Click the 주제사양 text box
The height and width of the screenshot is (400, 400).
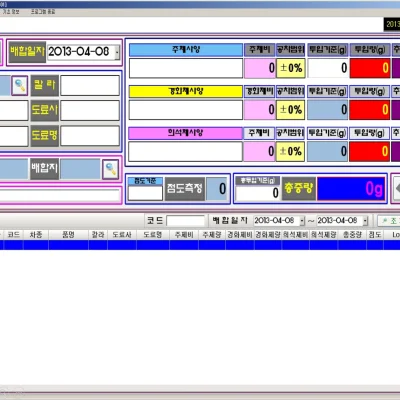[186, 68]
